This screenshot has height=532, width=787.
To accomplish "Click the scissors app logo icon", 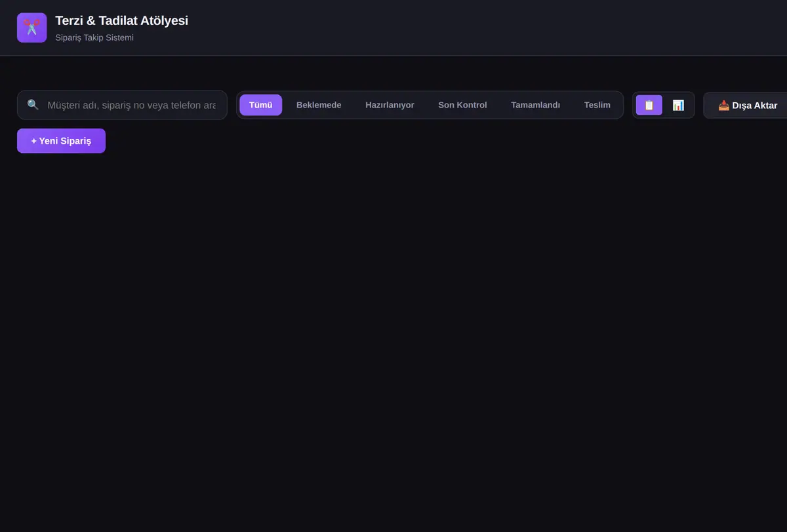I will tap(31, 28).
